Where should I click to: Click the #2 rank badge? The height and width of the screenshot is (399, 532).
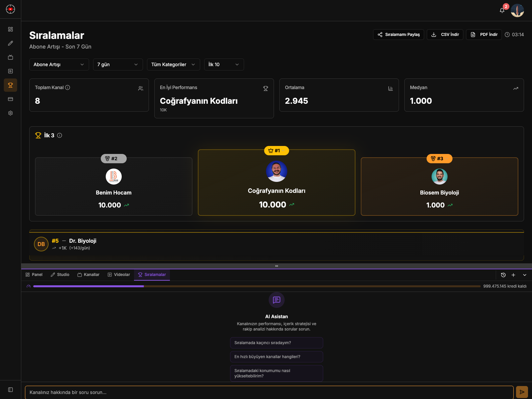pyautogui.click(x=114, y=159)
